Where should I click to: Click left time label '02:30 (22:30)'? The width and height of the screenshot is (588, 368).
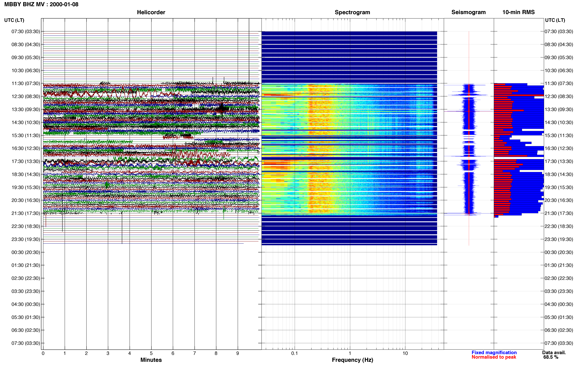pos(26,278)
